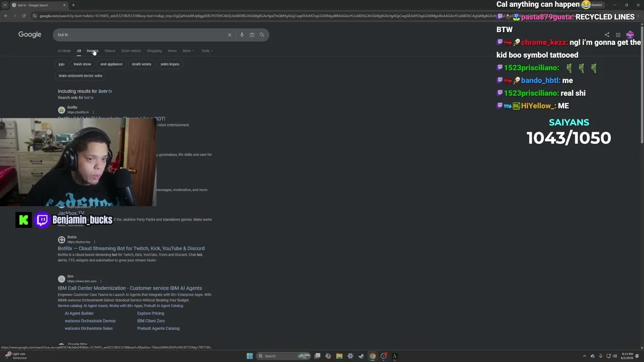This screenshot has width=644, height=362.
Task: Open the 'IBM Client Zero' sitelink
Action: click(151, 321)
